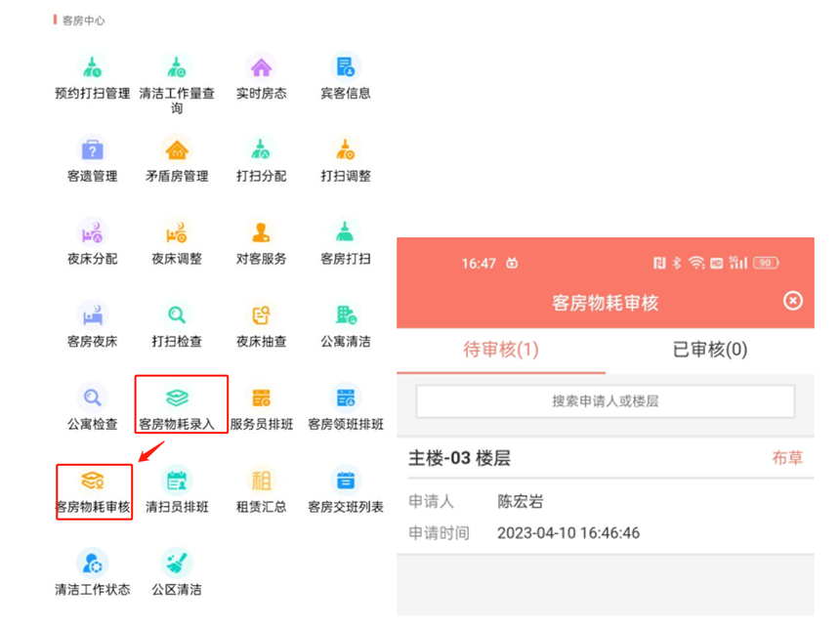Select 客遗管理 icon
Viewport: 840px width, 628px height.
92,149
